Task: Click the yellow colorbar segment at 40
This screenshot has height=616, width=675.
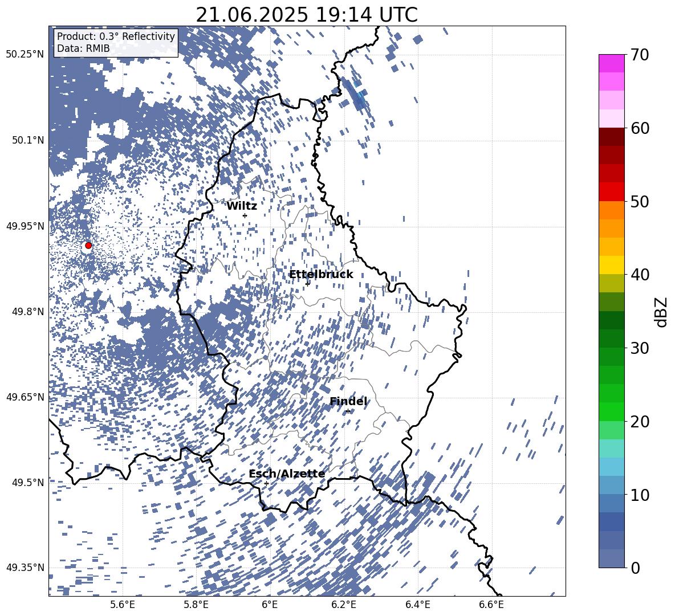Action: (611, 265)
